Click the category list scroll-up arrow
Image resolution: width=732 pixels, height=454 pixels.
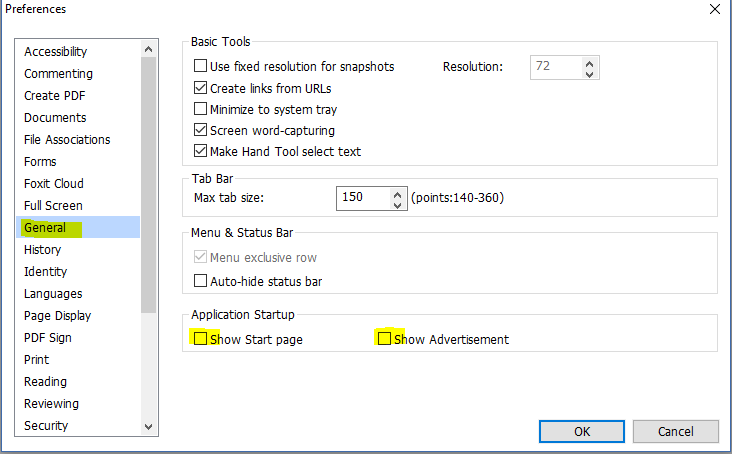tap(148, 49)
